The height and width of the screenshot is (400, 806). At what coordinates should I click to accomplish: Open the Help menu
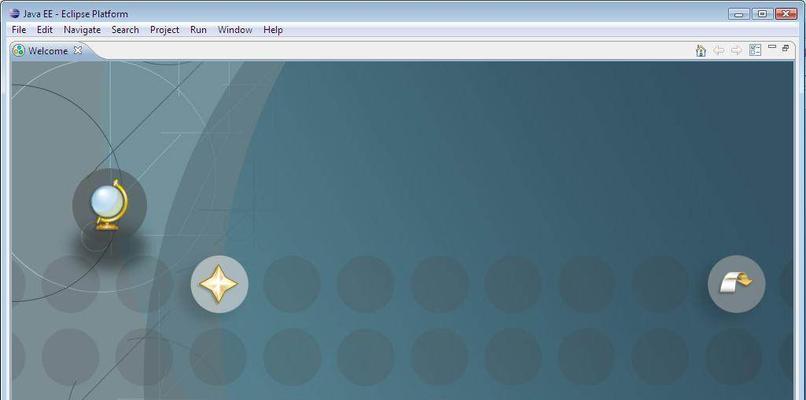click(x=273, y=30)
